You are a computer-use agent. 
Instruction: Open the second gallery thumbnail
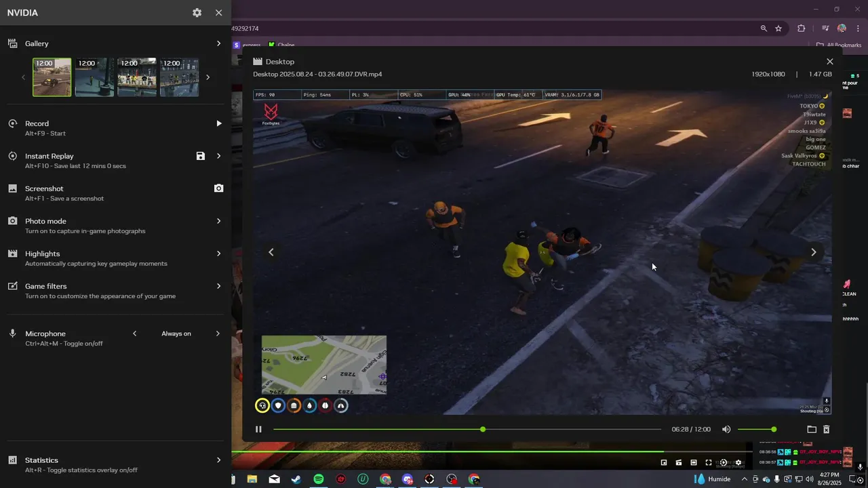tap(94, 77)
